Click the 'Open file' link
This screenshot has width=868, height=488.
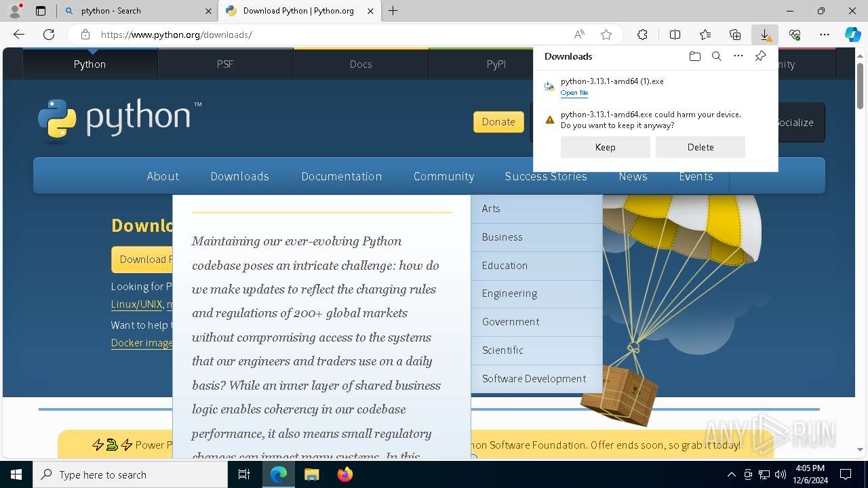(x=574, y=93)
